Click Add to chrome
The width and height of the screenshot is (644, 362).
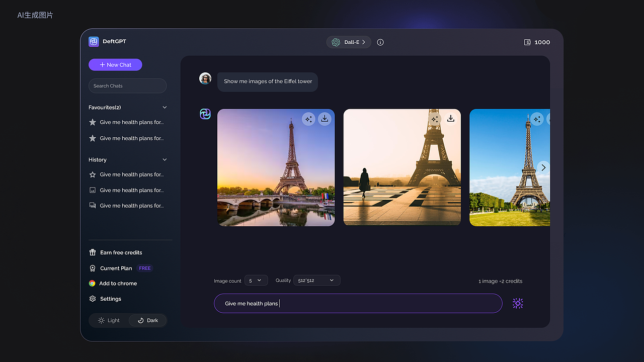(118, 283)
